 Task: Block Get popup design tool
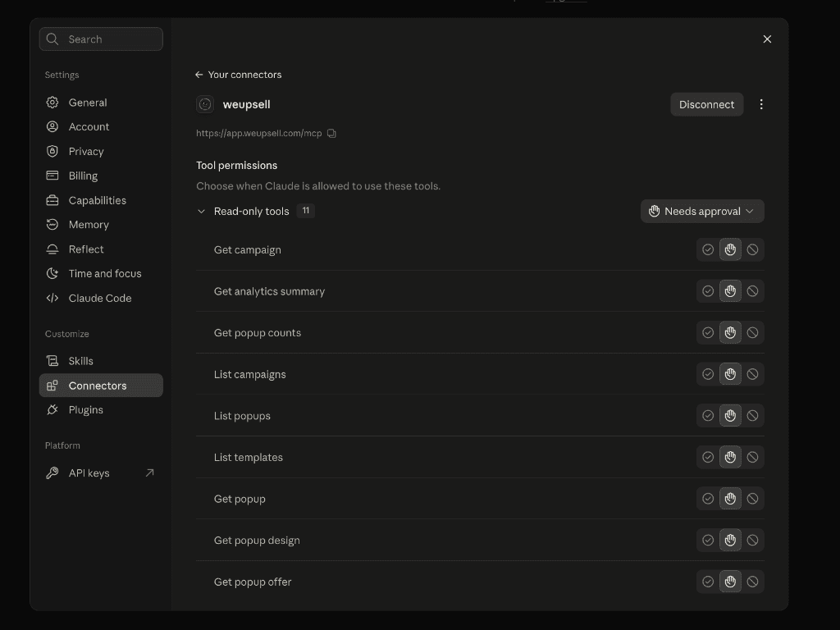(753, 540)
